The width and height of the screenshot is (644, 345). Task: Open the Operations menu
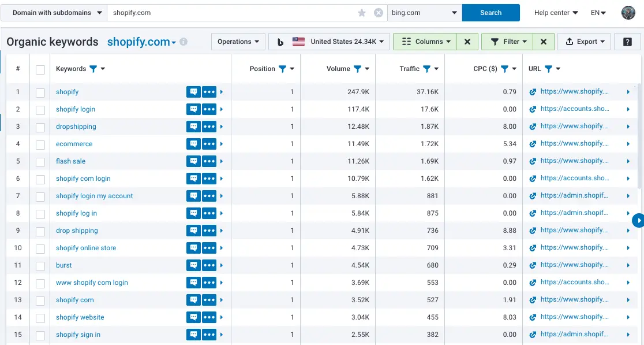[238, 42]
